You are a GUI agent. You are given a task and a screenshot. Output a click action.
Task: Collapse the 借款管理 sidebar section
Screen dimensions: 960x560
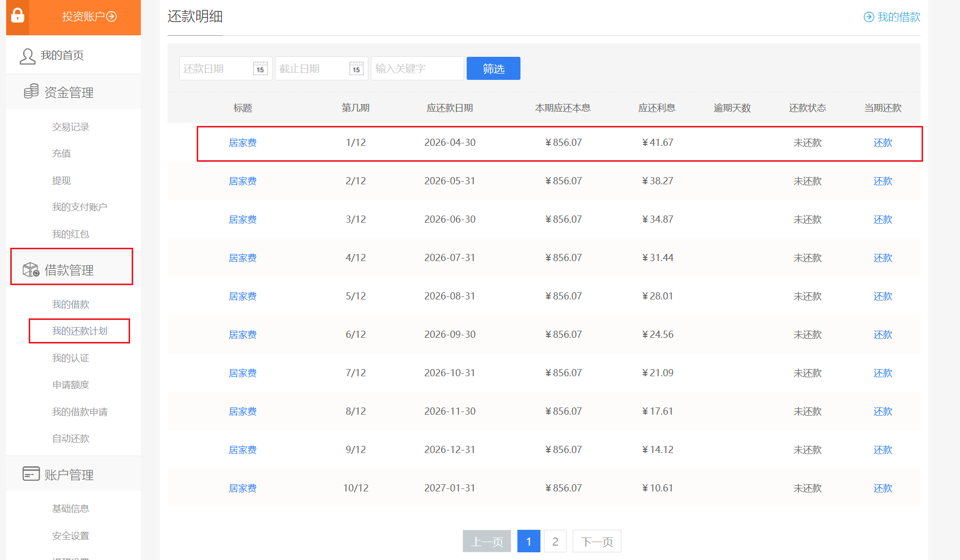[69, 270]
